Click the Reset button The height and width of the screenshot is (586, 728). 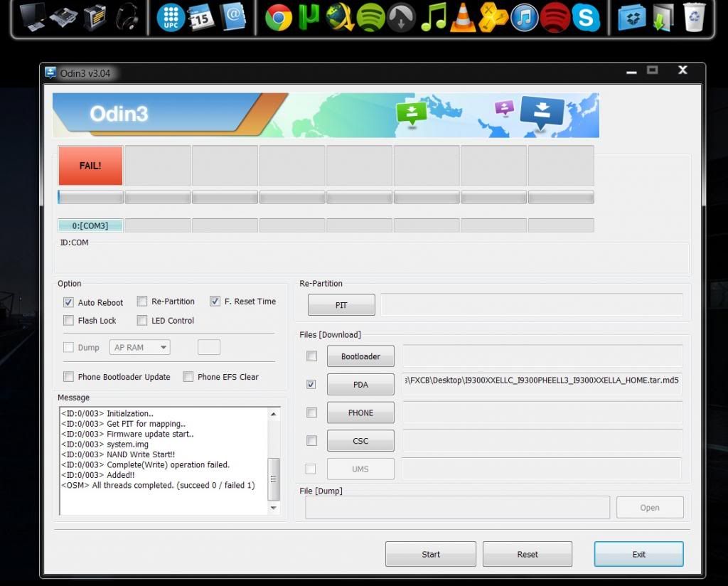527,554
